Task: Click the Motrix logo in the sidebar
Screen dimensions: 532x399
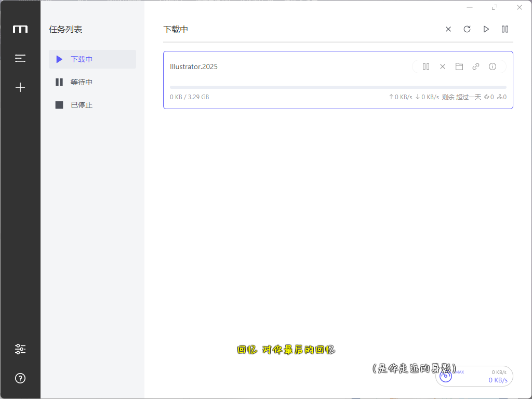Action: click(x=20, y=29)
